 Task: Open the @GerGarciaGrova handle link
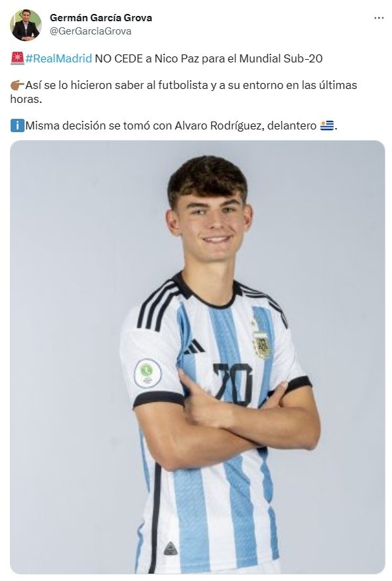[x=91, y=31]
